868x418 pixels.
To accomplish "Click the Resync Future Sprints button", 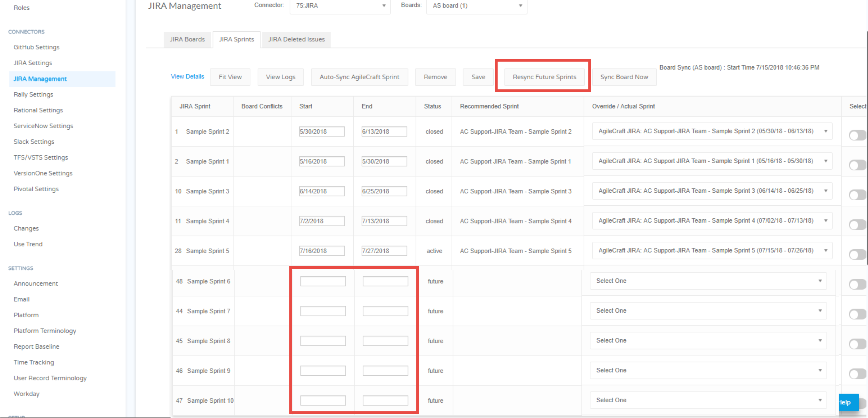I will pos(544,77).
